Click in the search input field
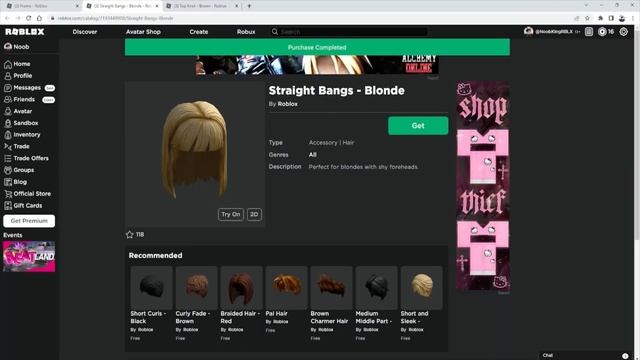640x360 pixels. point(353,31)
